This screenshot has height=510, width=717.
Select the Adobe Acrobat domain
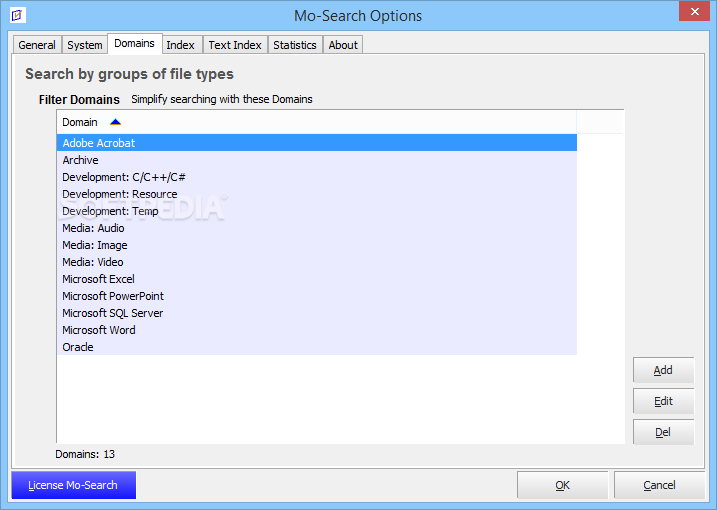point(316,143)
